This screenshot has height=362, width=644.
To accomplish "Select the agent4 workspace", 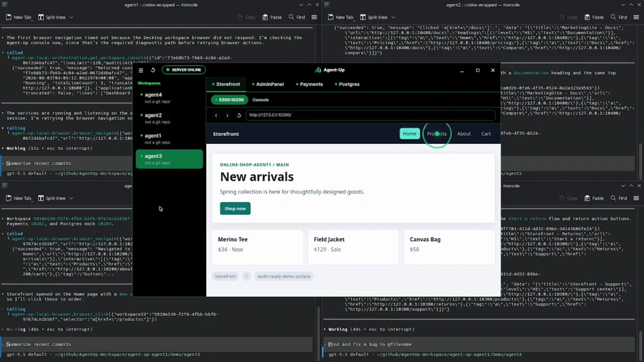I will click(169, 98).
